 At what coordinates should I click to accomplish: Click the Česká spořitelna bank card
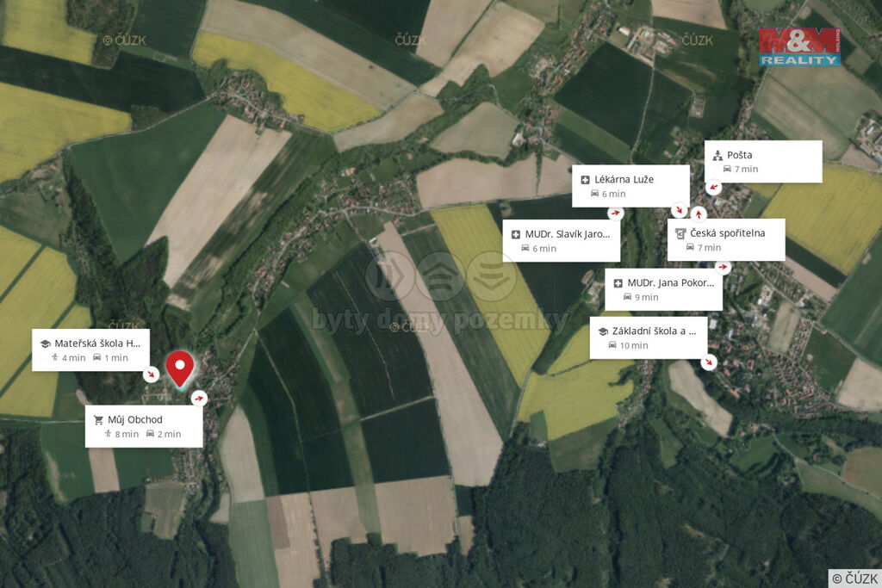click(x=726, y=239)
